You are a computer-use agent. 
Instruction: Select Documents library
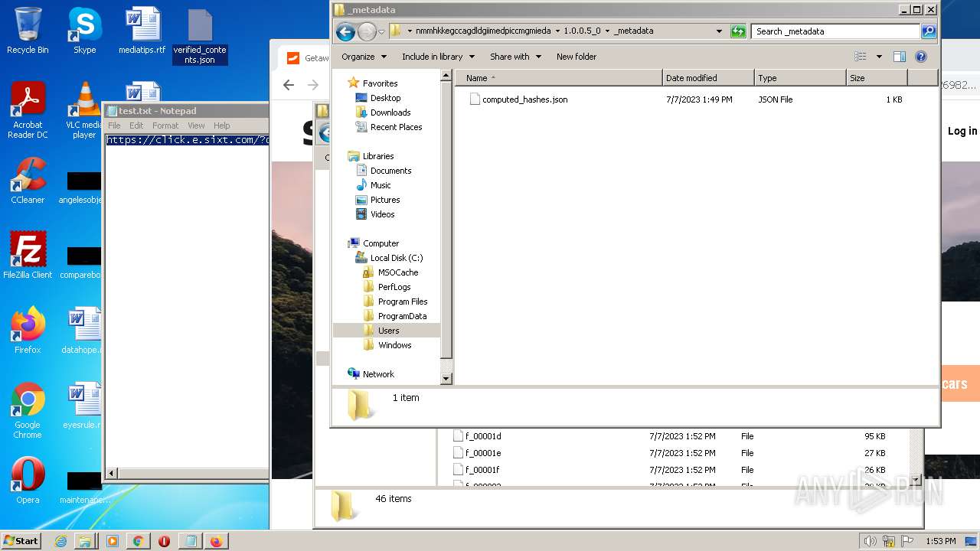(x=390, y=171)
